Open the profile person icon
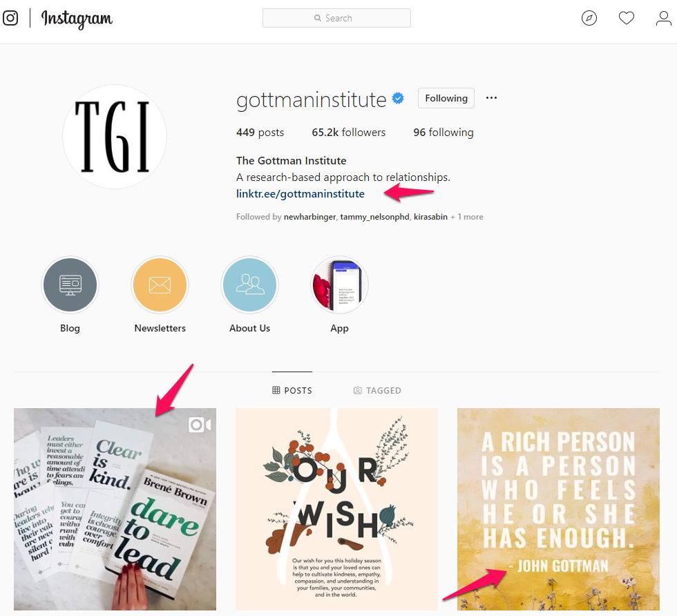The image size is (677, 616). [664, 18]
